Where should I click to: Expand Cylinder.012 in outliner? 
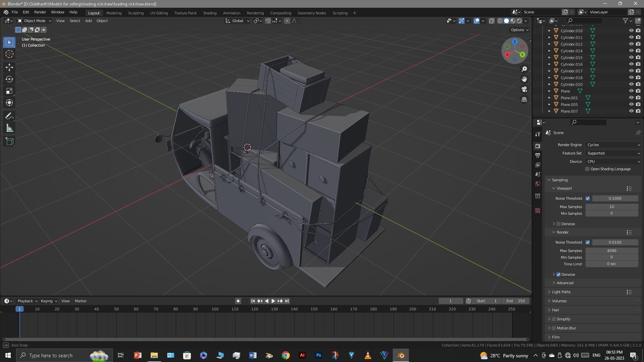pos(549,44)
